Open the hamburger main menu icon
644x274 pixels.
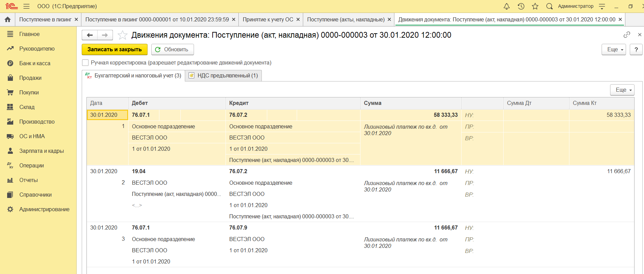[26, 6]
